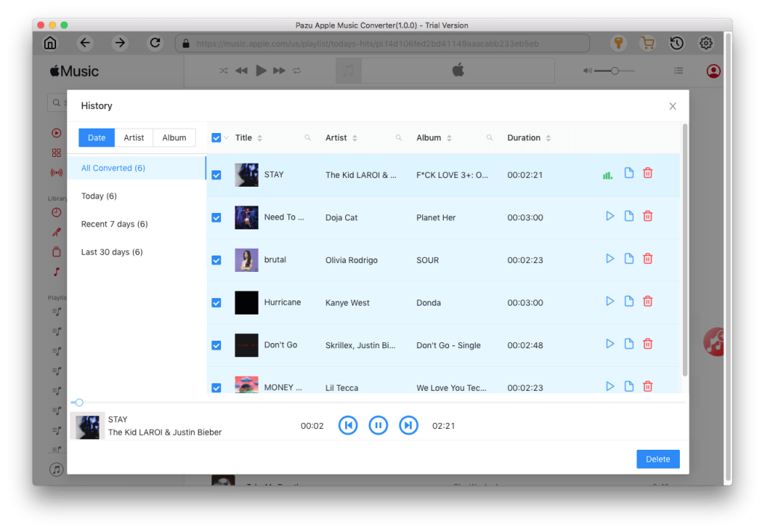Open the history clock icon in toolbar
The height and width of the screenshot is (532, 765).
pyautogui.click(x=677, y=43)
